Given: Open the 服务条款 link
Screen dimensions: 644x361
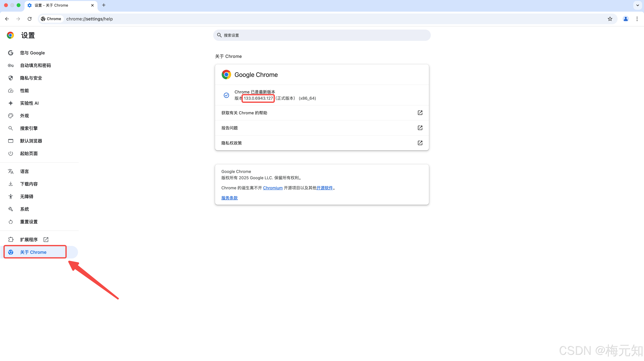Looking at the screenshot, I should (229, 198).
